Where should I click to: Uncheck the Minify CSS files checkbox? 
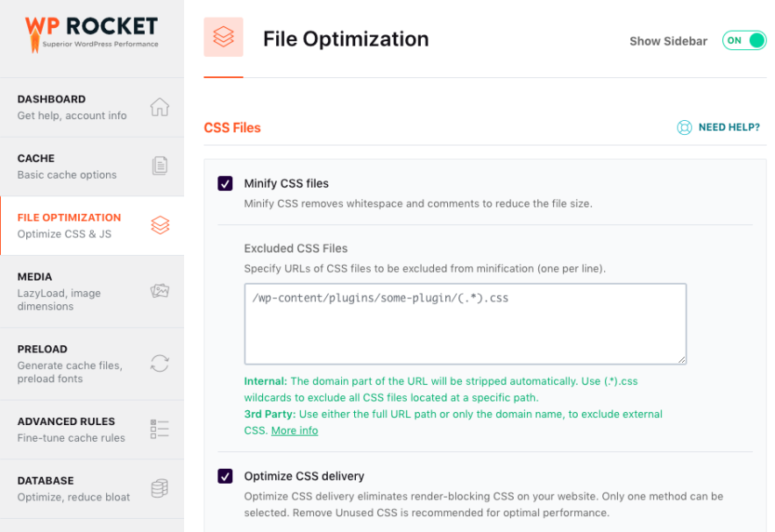coord(225,183)
